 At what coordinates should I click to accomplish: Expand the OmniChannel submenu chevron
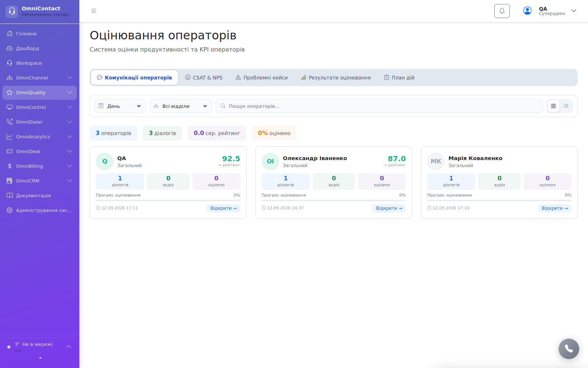69,78
